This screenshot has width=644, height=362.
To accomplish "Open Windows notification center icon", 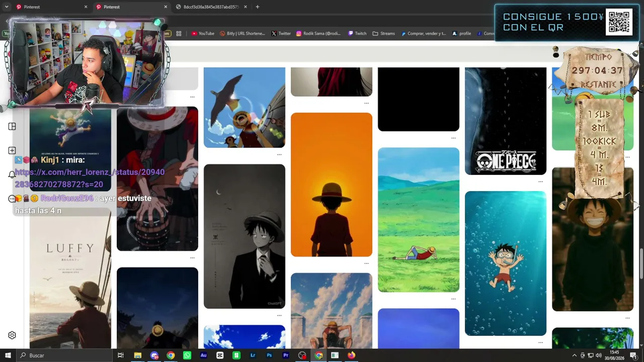I will [633, 355].
